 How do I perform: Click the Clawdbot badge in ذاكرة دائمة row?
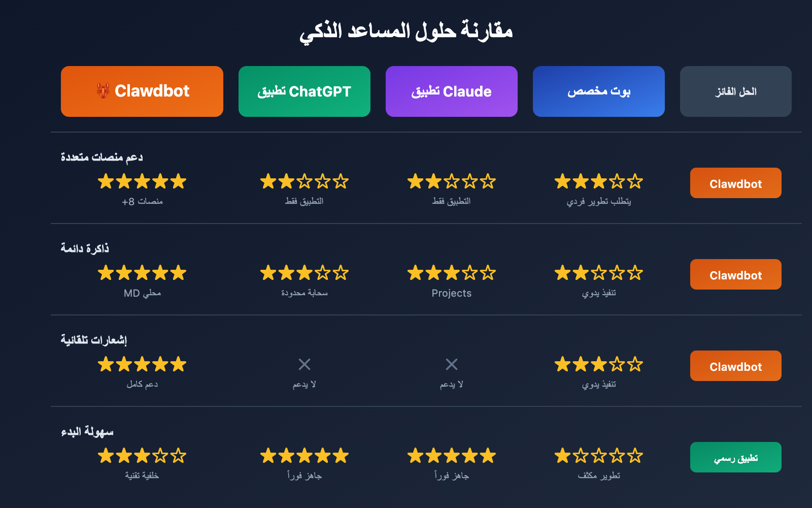pos(735,274)
